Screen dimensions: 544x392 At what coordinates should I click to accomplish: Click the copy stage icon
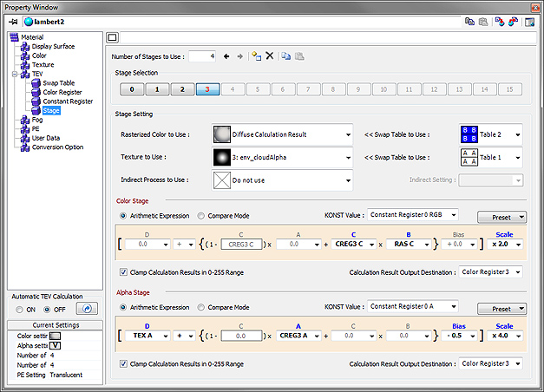coord(285,56)
